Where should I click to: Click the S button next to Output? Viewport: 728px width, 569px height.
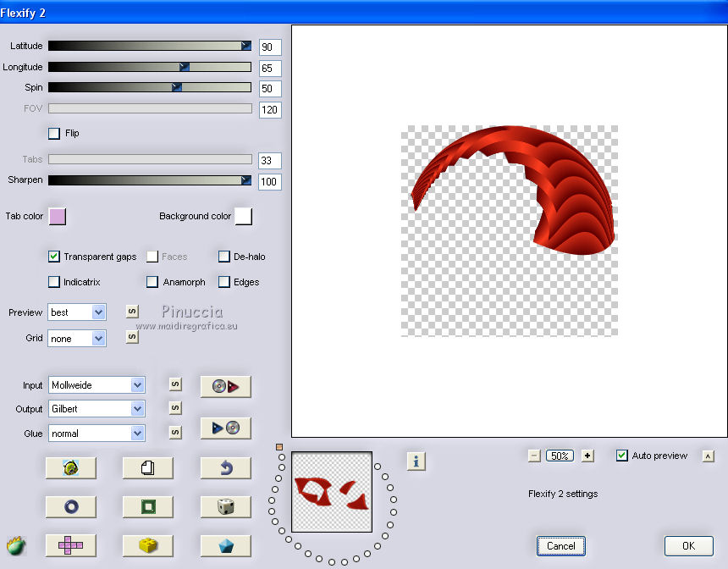pyautogui.click(x=175, y=408)
